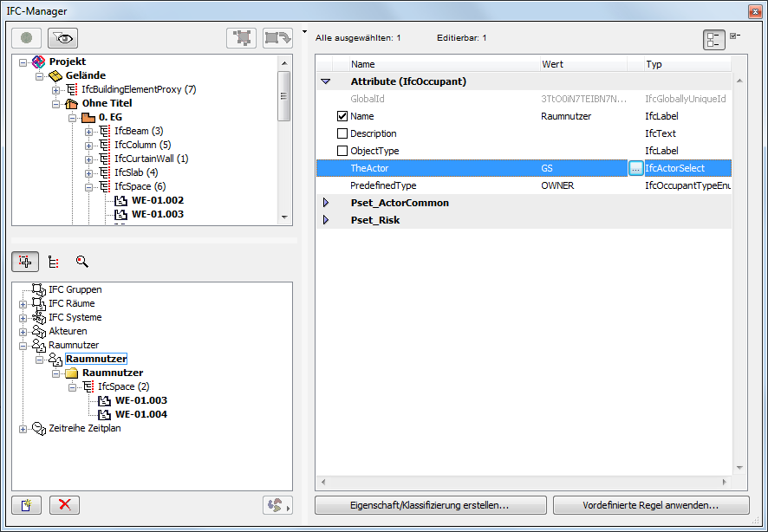Expand the Pset_ActorCommon section

pyautogui.click(x=326, y=203)
